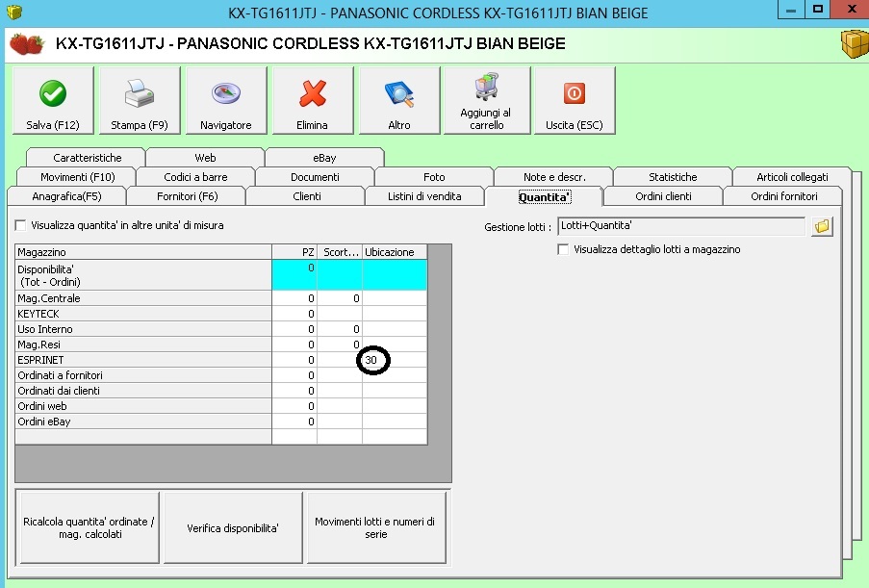The image size is (869, 588).
Task: Select the Mag.Centrale row
Action: (x=221, y=298)
